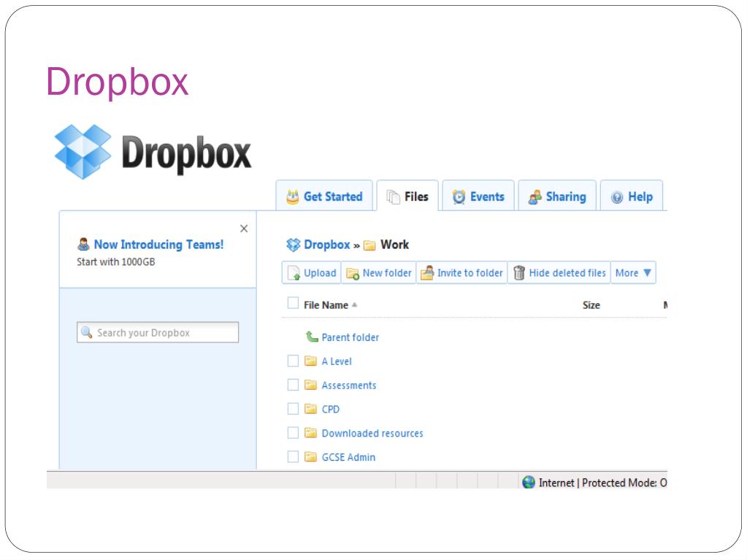The height and width of the screenshot is (560, 747).
Task: Click the Teams person icon in sidebar
Action: pos(83,245)
